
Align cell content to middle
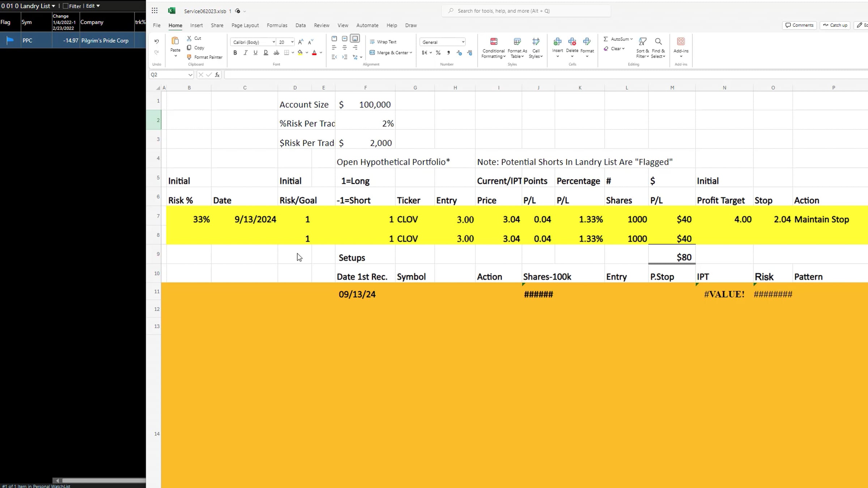[x=345, y=39]
